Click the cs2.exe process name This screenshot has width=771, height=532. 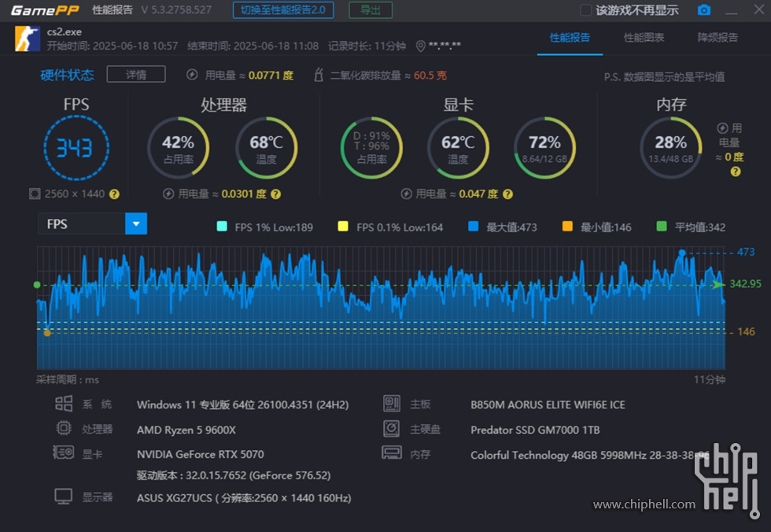coord(65,31)
